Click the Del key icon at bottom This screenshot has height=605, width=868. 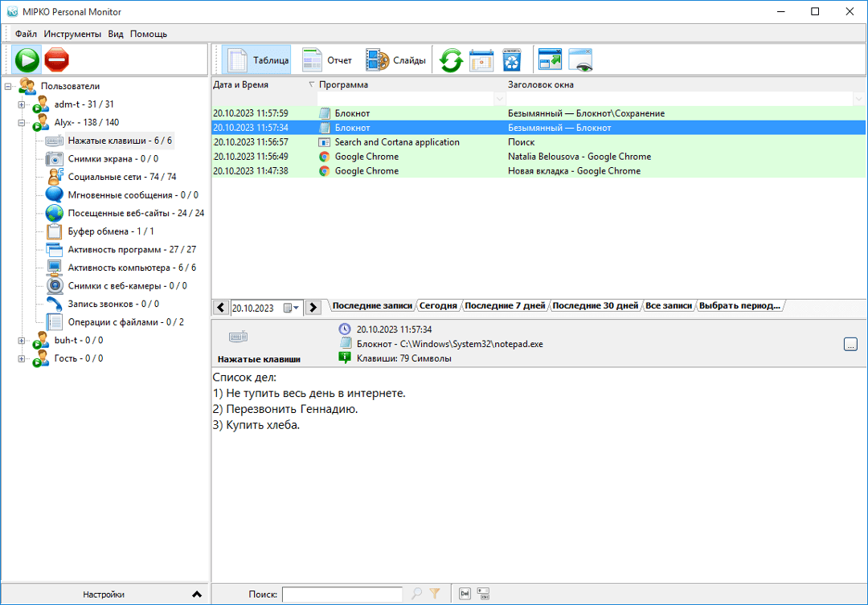point(465,594)
